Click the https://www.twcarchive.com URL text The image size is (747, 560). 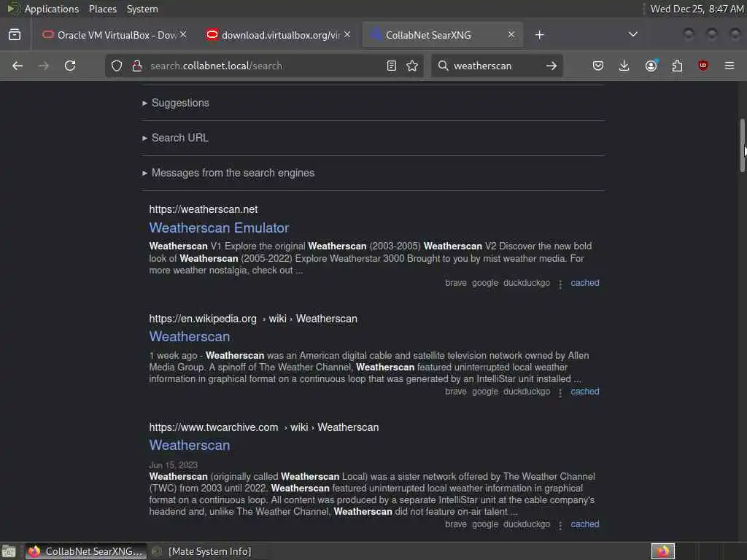pyautogui.click(x=214, y=427)
